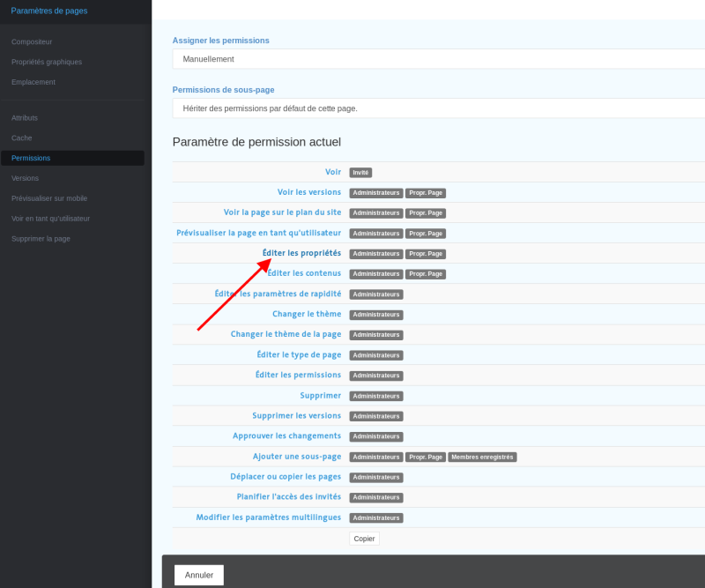
Task: Select Cache in sidebar
Action: point(21,138)
